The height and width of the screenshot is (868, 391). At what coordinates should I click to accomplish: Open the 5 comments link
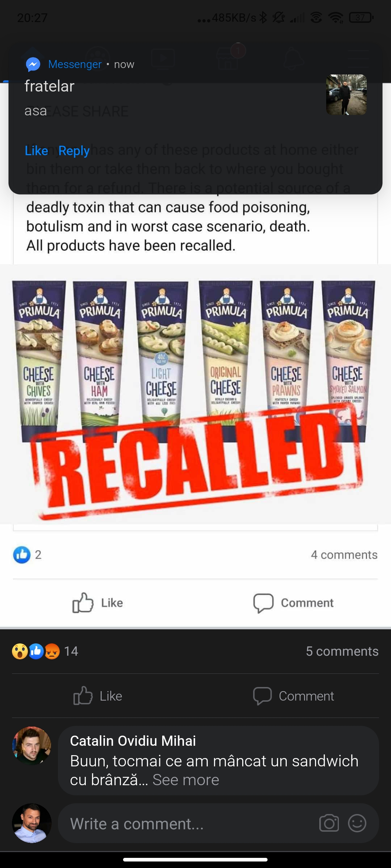coord(342,651)
